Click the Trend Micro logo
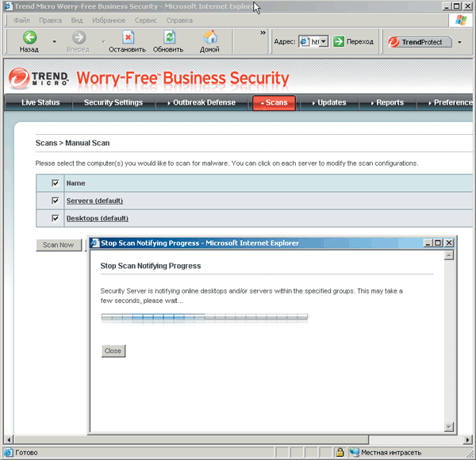 (x=39, y=79)
